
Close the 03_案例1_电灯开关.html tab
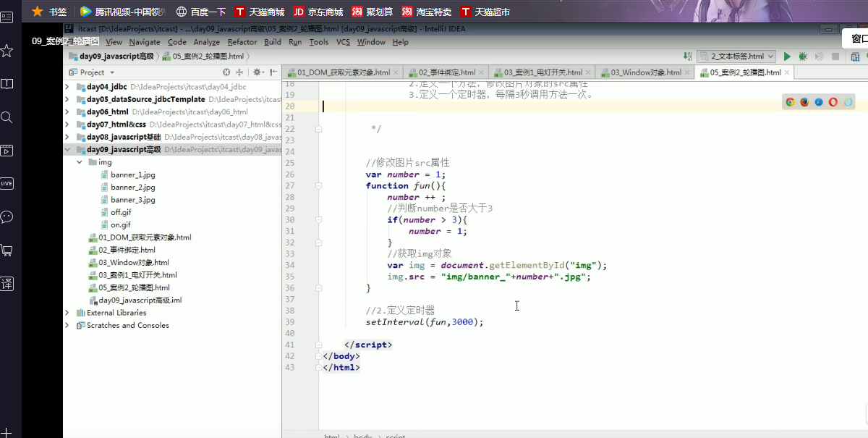[x=588, y=73]
